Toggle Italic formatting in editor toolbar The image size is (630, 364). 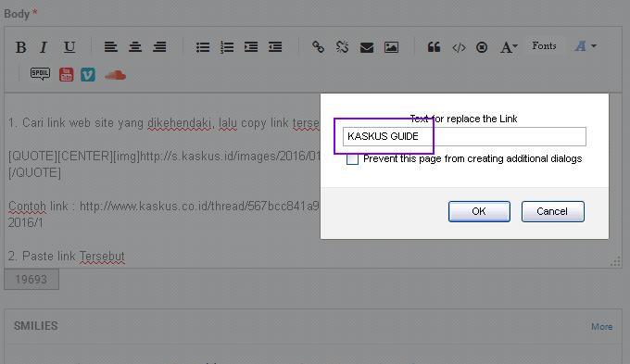point(44,47)
